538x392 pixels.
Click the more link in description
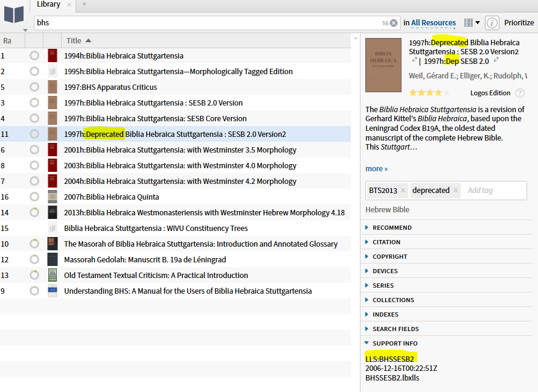[376, 169]
